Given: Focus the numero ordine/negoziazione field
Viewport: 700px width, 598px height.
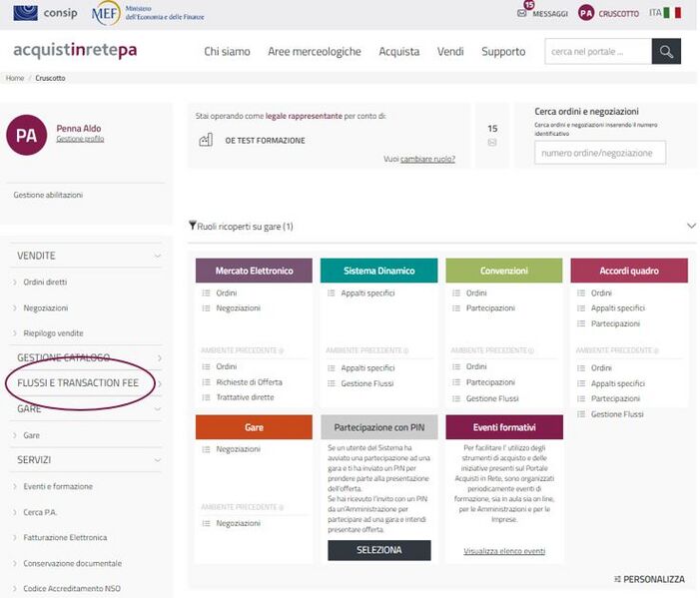Looking at the screenshot, I should click(x=600, y=153).
